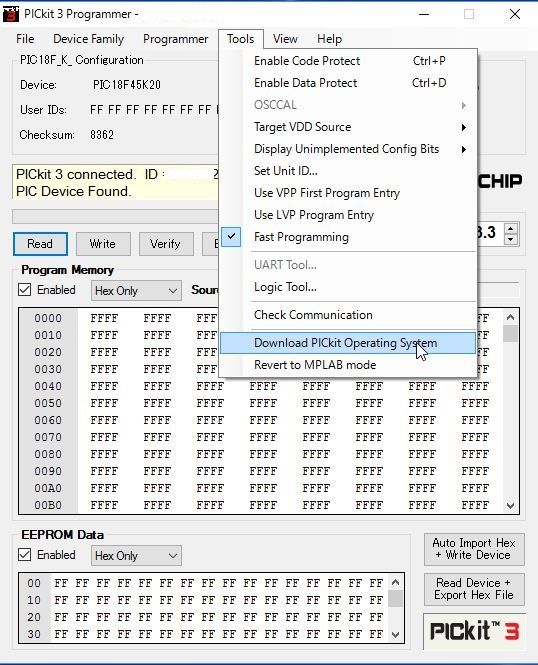Screen dimensions: 538x665
Task: Open the Device Family menu
Action: (88, 39)
